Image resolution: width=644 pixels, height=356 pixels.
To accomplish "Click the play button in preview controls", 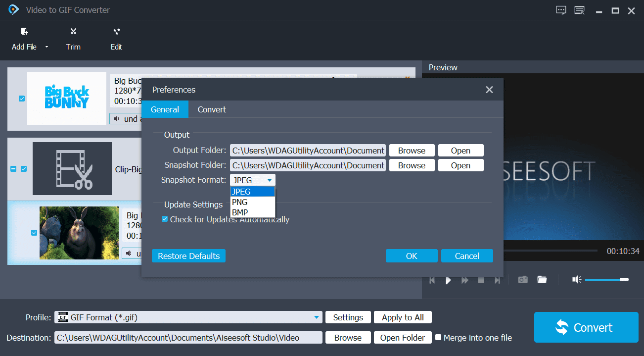I will point(448,280).
